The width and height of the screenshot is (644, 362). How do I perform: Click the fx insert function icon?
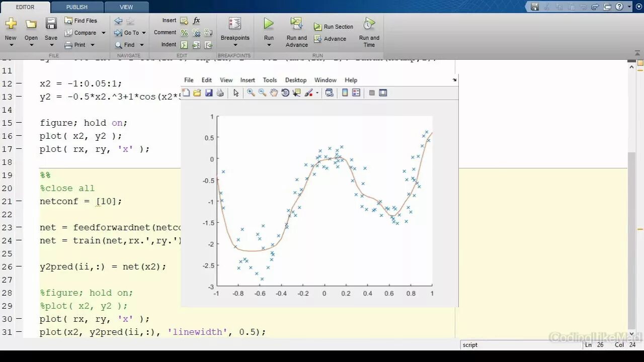pos(196,21)
